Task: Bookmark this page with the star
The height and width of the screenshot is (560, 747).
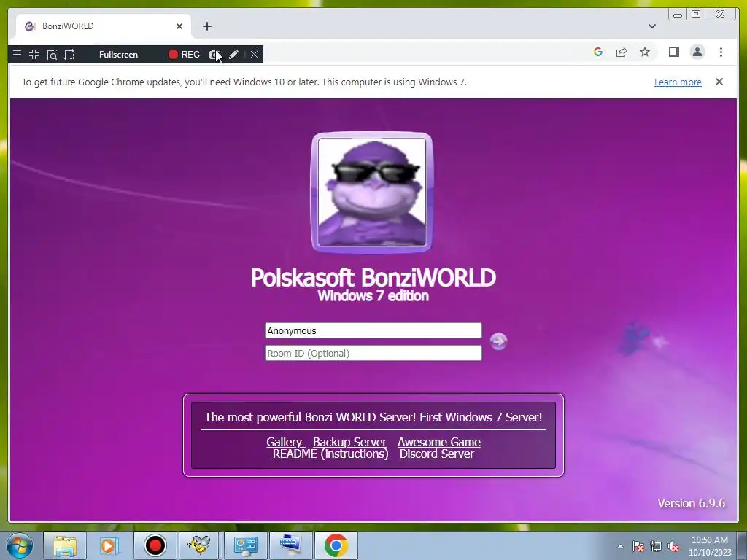Action: tap(645, 52)
